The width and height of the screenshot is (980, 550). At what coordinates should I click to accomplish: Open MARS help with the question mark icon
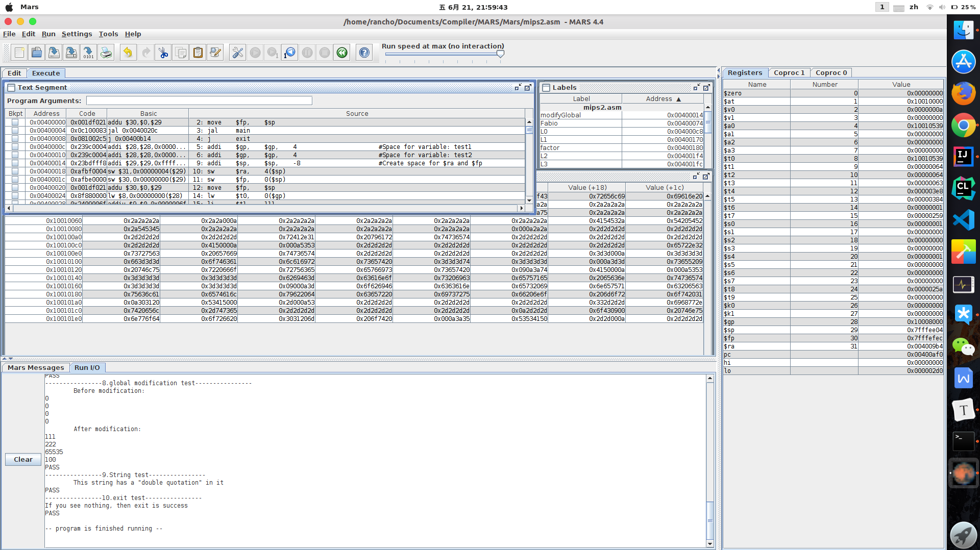point(364,53)
